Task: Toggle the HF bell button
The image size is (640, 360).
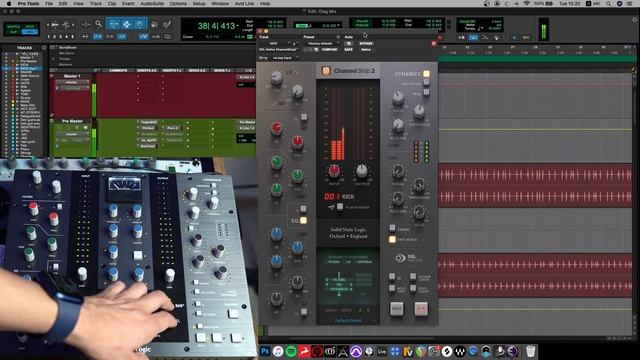Action: point(304,118)
